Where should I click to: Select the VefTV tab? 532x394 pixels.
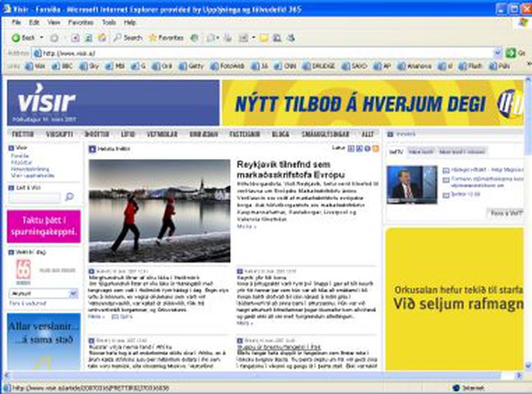tap(396, 151)
